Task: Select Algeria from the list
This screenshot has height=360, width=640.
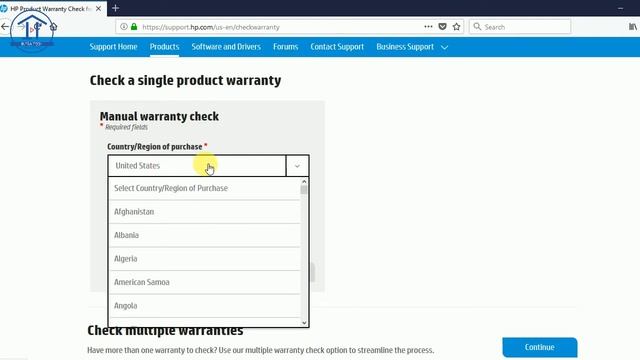Action: pyautogui.click(x=204, y=259)
